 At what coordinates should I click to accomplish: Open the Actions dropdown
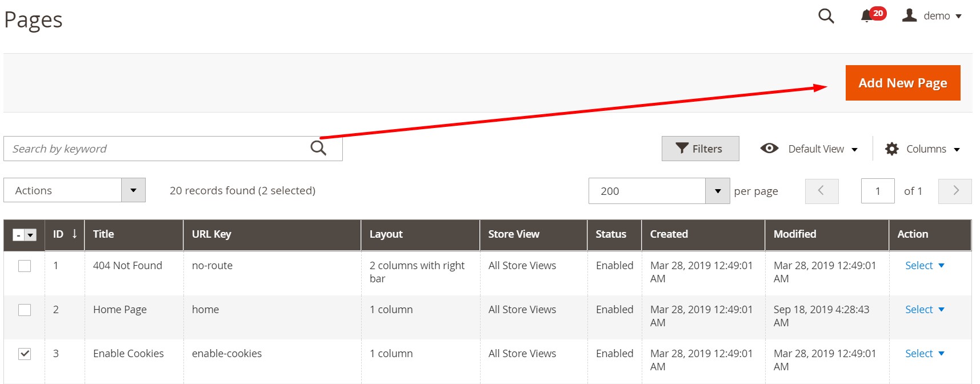pos(133,190)
